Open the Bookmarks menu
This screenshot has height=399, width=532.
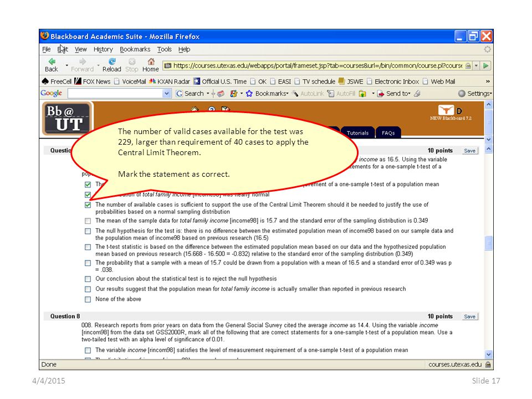click(x=135, y=49)
